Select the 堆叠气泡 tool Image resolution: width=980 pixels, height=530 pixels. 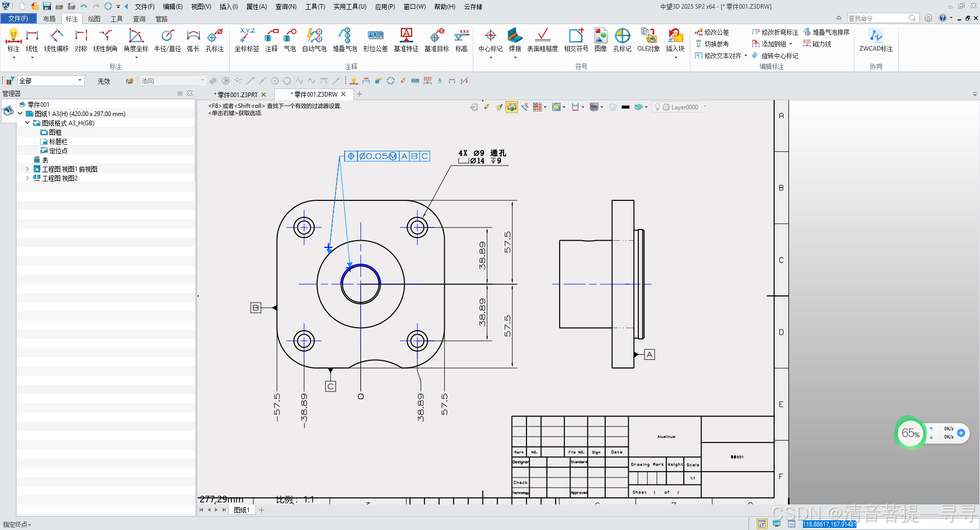[x=345, y=40]
